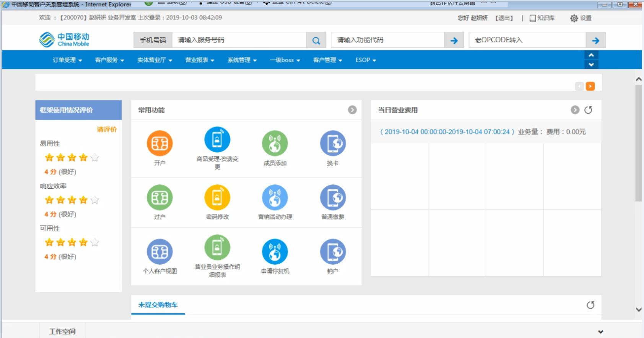The image size is (644, 338).
Task: Click the 请评价 link
Action: pos(107,129)
